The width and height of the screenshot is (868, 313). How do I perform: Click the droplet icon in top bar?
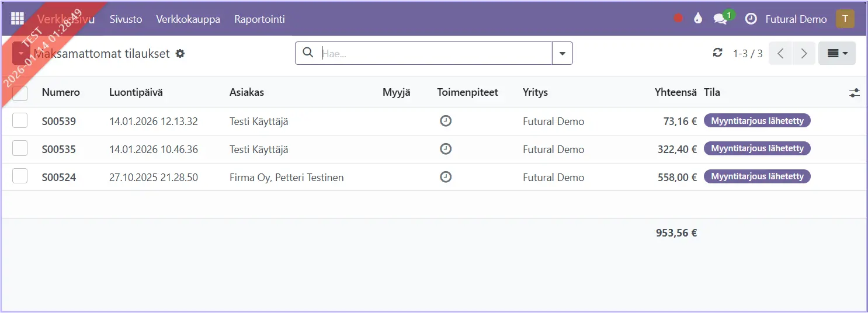(x=697, y=19)
